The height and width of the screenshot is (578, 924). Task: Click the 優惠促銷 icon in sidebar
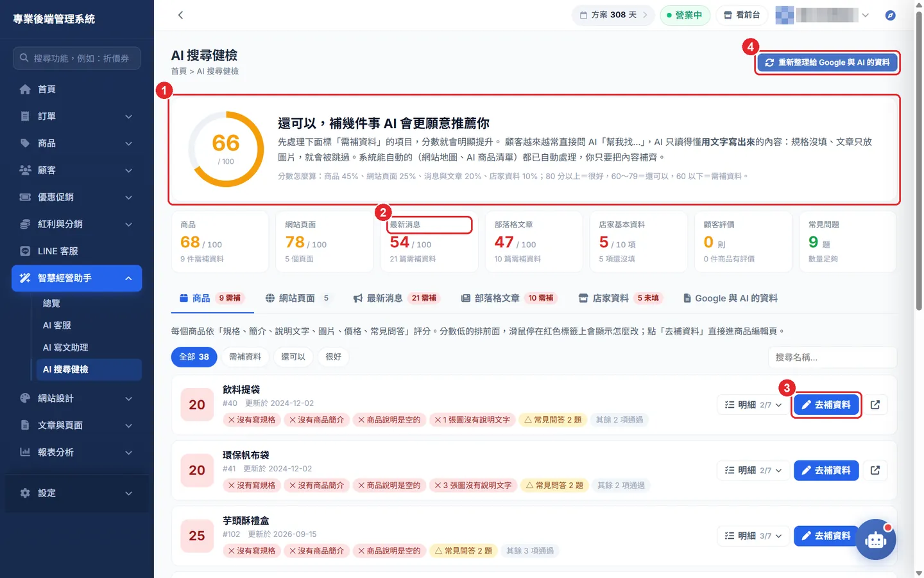pyautogui.click(x=25, y=197)
